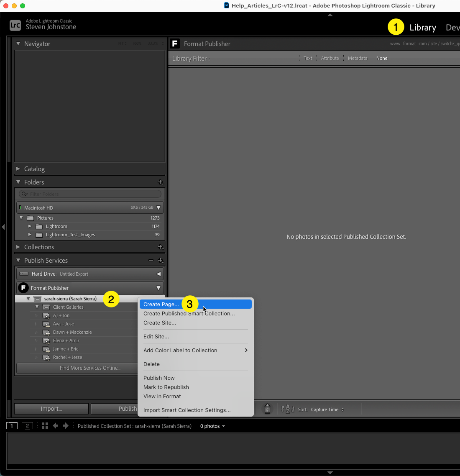Click the minus icon in Publish Services
The image size is (460, 476).
tap(151, 261)
